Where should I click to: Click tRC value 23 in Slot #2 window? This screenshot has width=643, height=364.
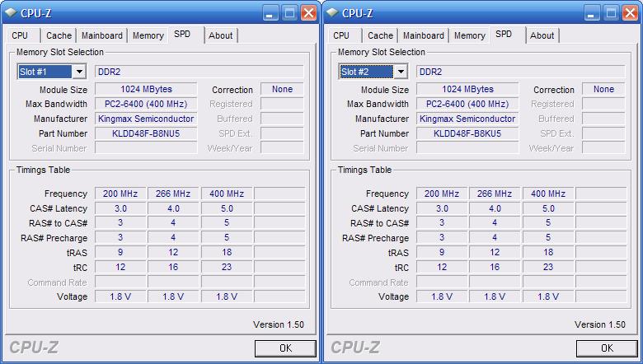[548, 267]
